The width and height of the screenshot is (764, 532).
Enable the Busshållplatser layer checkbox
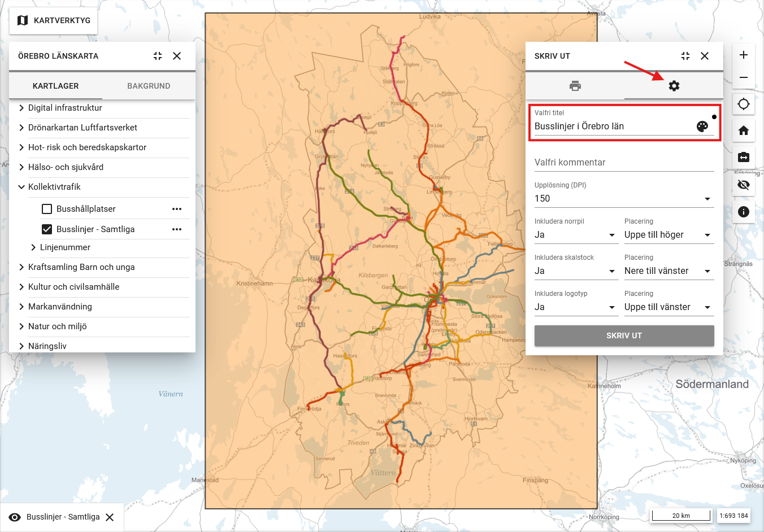pyautogui.click(x=47, y=209)
